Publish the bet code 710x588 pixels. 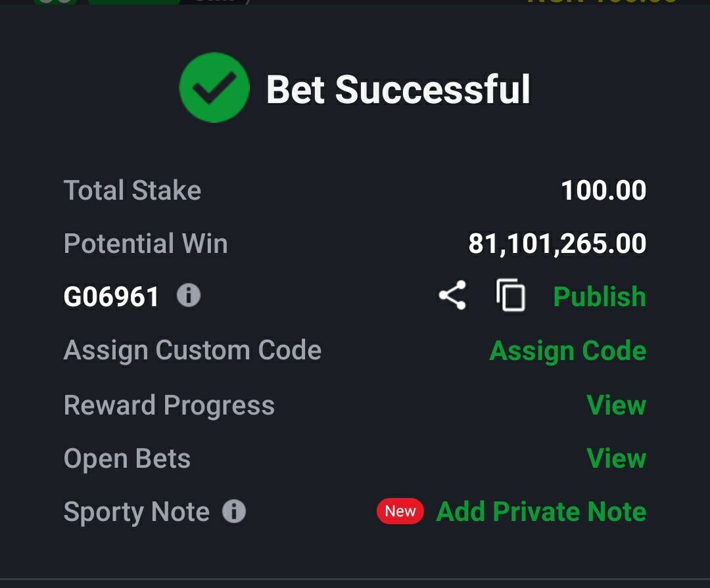(600, 296)
